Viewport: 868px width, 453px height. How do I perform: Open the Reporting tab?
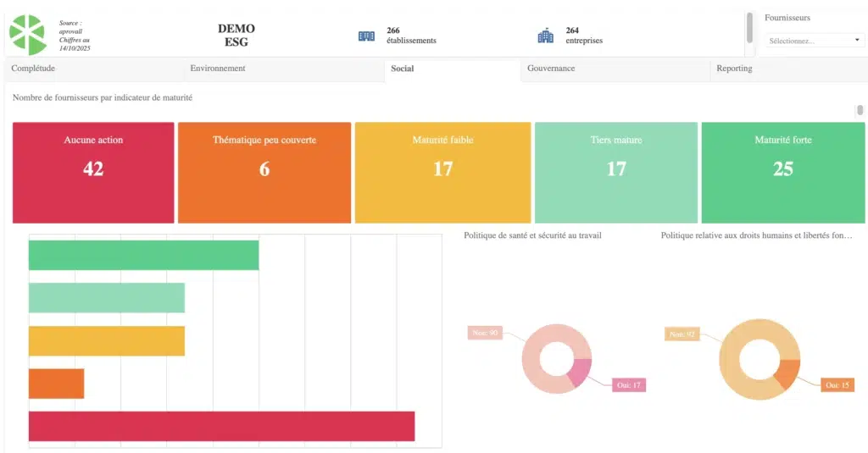pyautogui.click(x=734, y=69)
